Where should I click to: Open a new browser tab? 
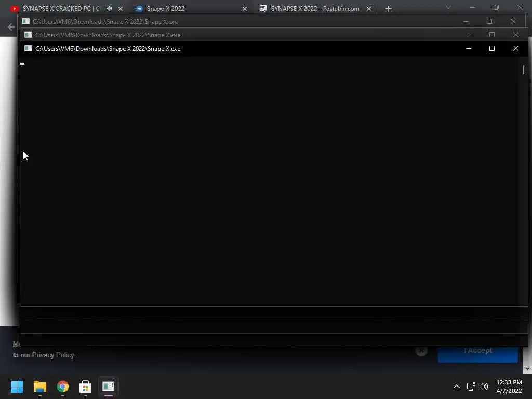(389, 9)
